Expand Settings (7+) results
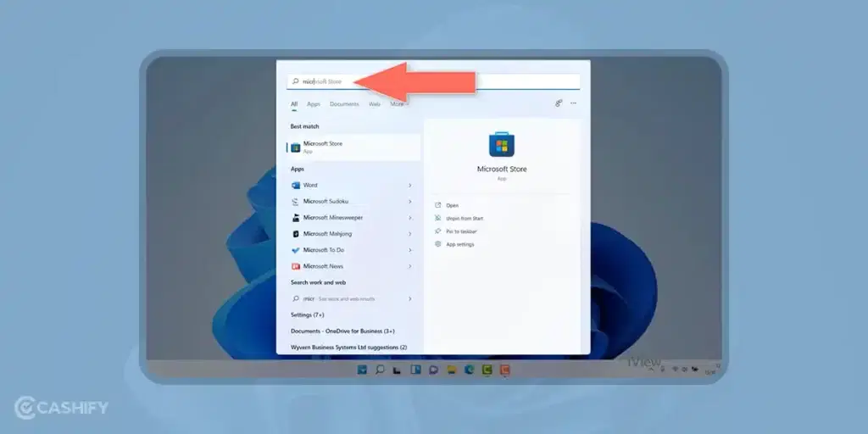This screenshot has height=434, width=868. (x=307, y=315)
